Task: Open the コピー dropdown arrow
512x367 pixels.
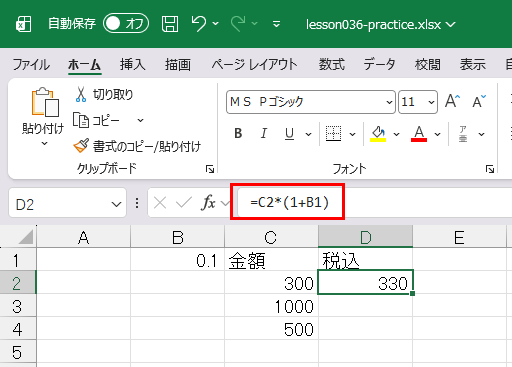Action: [x=140, y=120]
